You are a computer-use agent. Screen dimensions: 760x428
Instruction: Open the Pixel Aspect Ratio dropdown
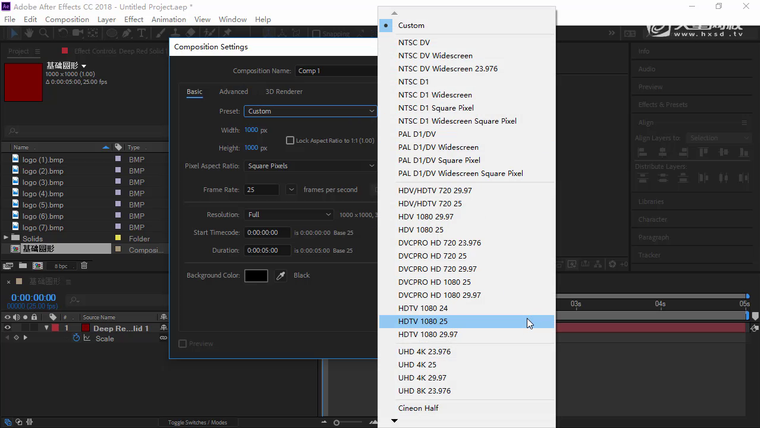(x=310, y=165)
